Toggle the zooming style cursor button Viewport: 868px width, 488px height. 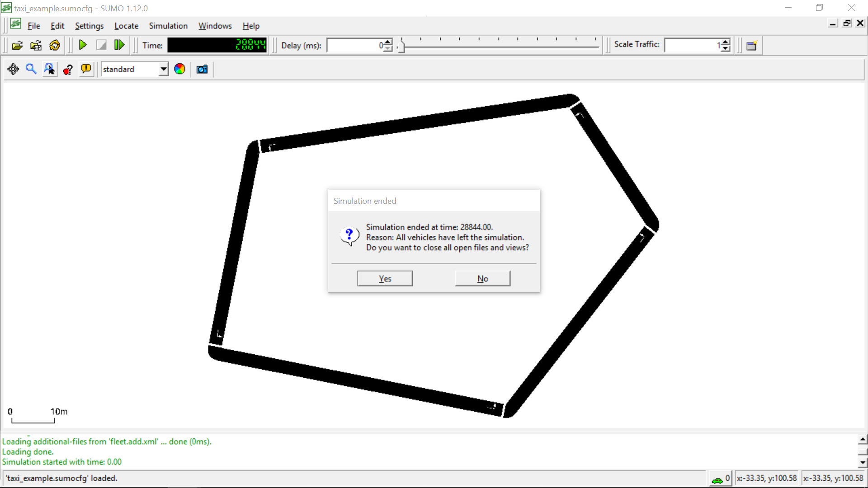(x=50, y=69)
